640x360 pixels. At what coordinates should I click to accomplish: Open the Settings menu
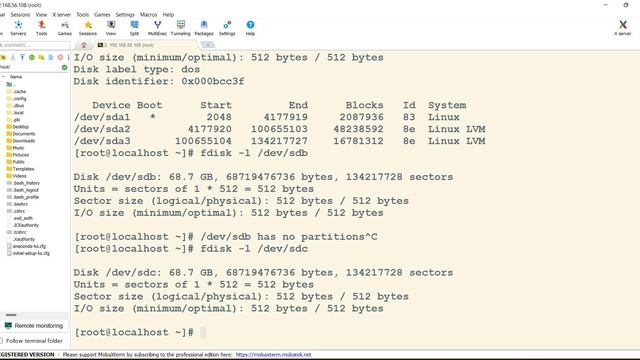click(125, 14)
